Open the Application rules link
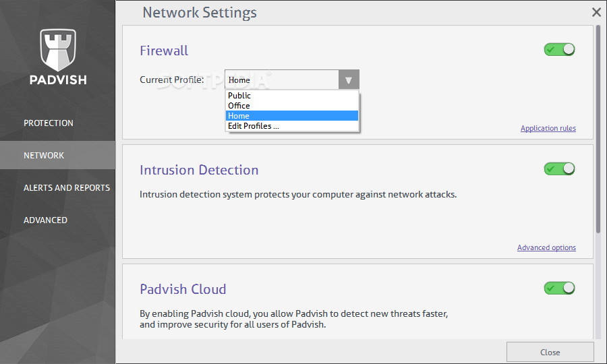The width and height of the screenshot is (607, 364). pos(548,128)
